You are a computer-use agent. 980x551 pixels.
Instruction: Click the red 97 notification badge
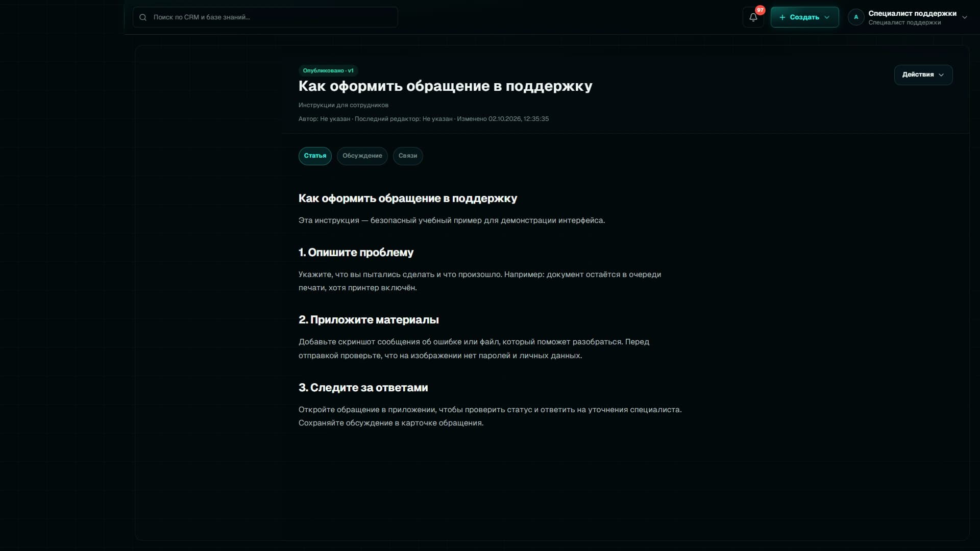tap(760, 10)
